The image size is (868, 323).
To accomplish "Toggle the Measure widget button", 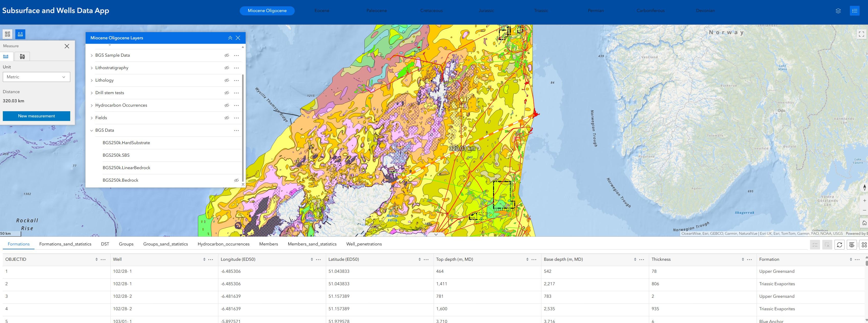I will [20, 34].
